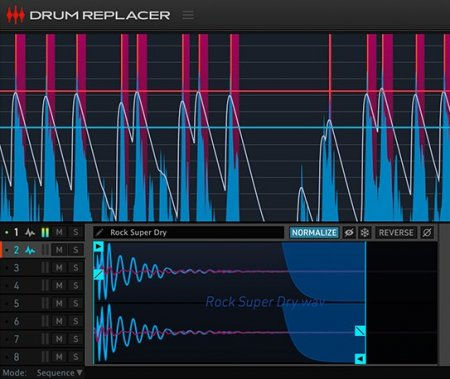Solo slot 7
Viewport: 450px width, 379px height.
point(76,339)
